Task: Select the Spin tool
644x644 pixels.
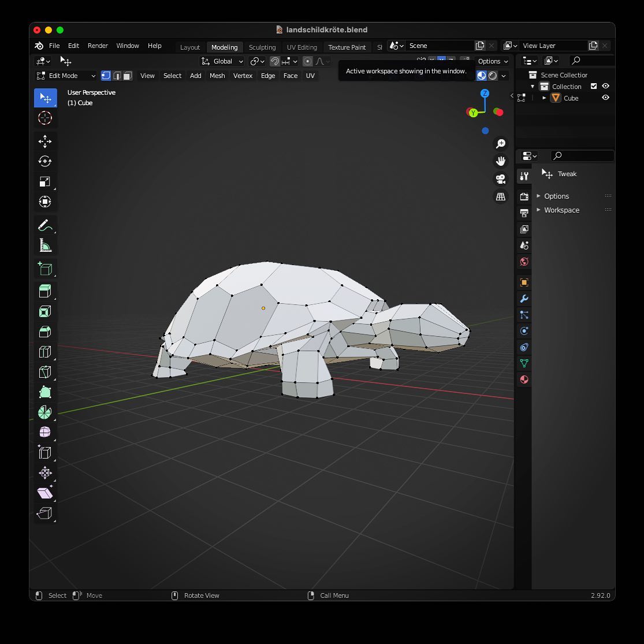Action: point(45,412)
